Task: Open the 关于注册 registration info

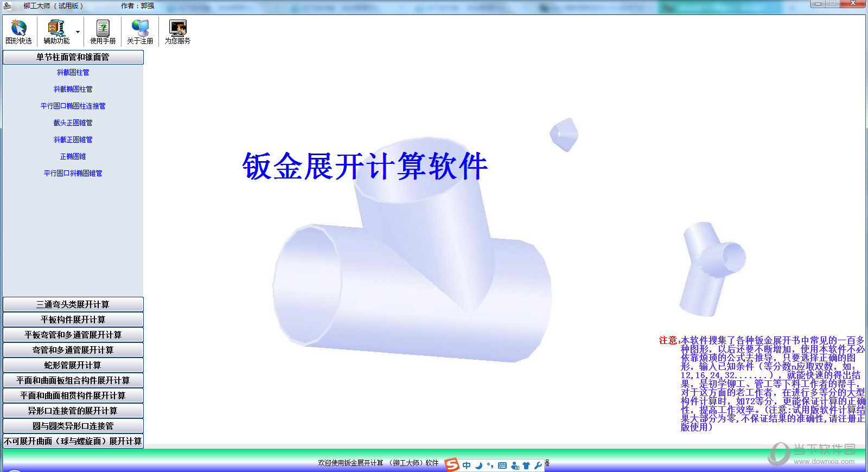Action: 140,32
